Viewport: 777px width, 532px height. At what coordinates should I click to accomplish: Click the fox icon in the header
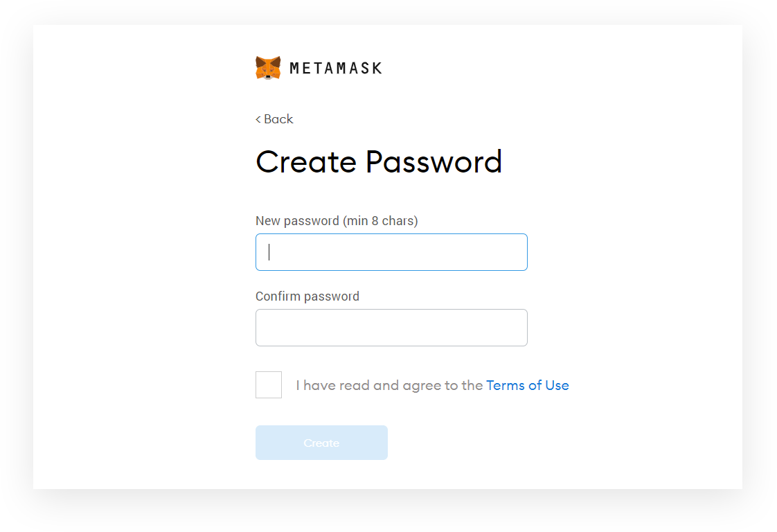tap(268, 66)
